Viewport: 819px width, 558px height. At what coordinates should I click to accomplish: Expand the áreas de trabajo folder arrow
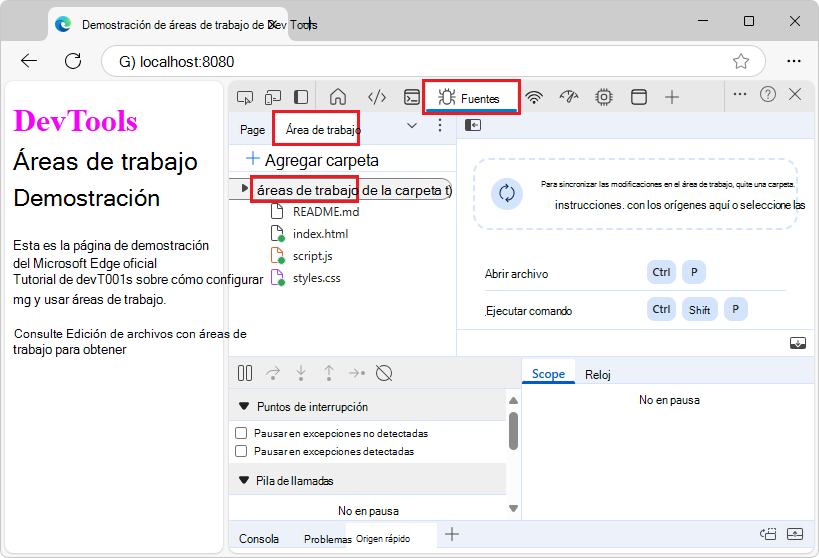(244, 189)
